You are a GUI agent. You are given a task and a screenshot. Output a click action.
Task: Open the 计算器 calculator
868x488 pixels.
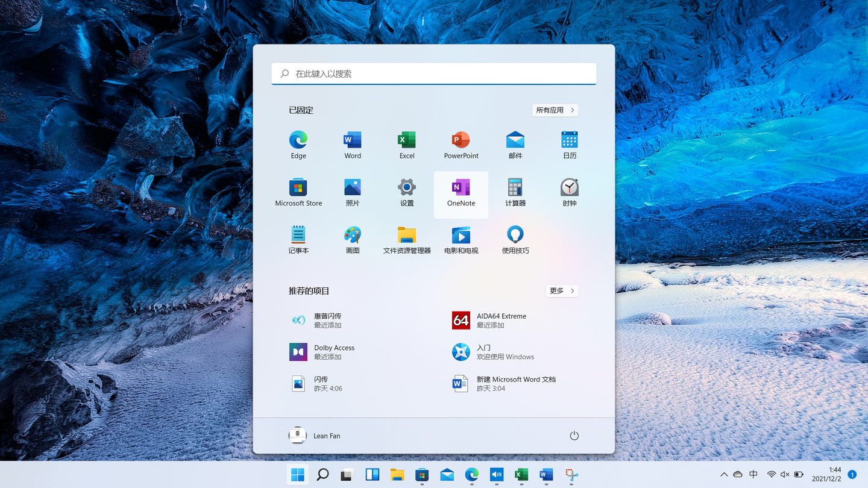[515, 193]
